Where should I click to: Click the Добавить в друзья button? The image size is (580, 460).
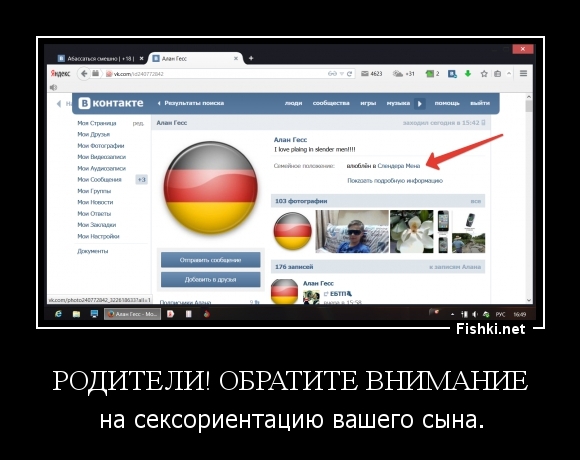(x=210, y=280)
